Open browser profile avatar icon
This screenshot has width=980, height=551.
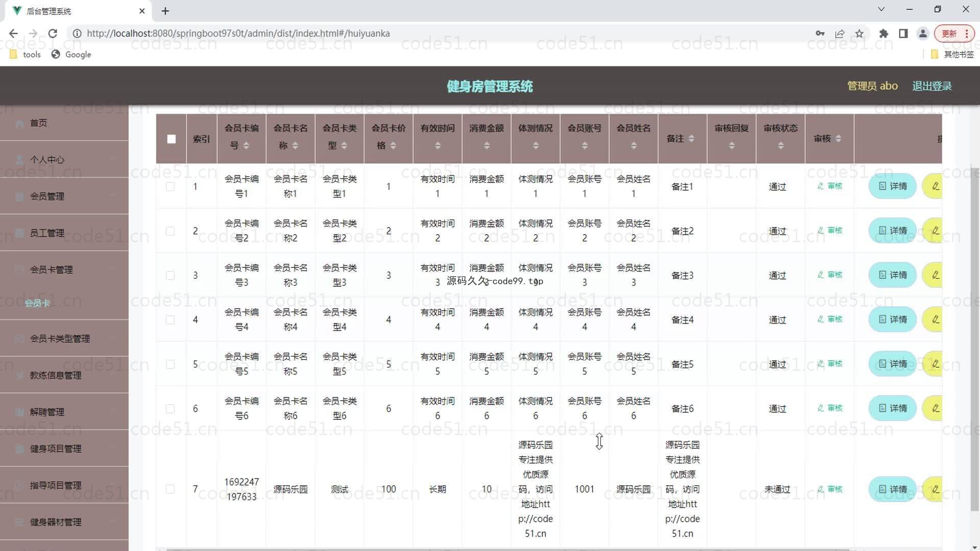click(x=923, y=34)
